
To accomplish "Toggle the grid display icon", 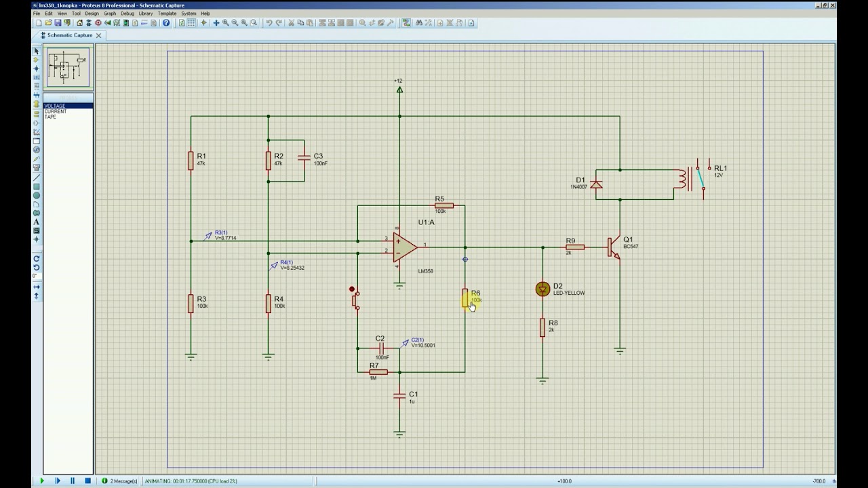I will pos(191,22).
